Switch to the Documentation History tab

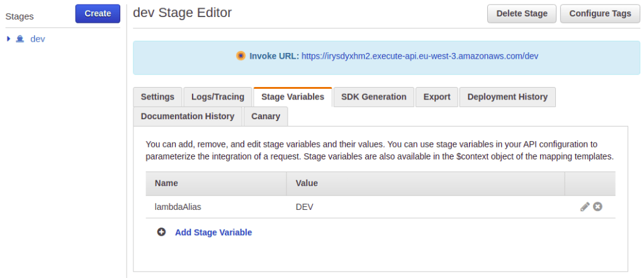point(188,116)
